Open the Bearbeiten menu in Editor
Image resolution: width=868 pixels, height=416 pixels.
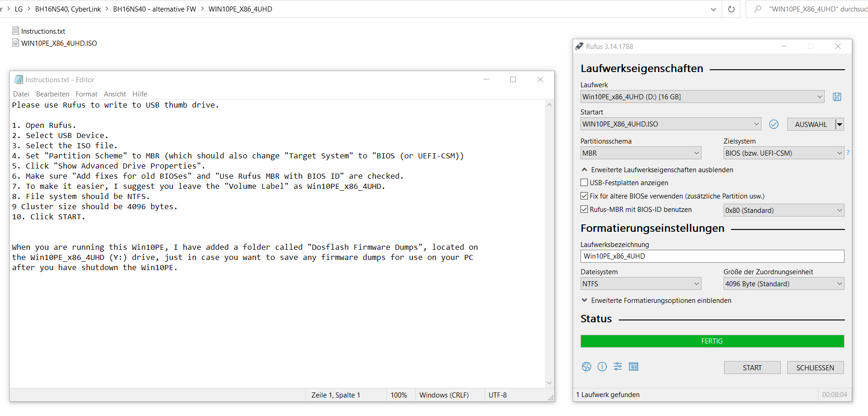[53, 94]
